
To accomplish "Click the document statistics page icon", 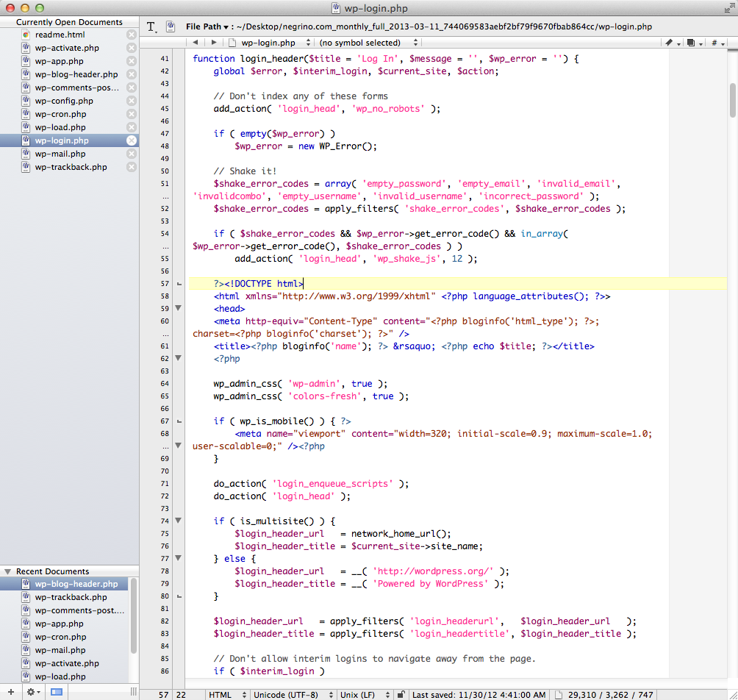I will click(x=559, y=694).
